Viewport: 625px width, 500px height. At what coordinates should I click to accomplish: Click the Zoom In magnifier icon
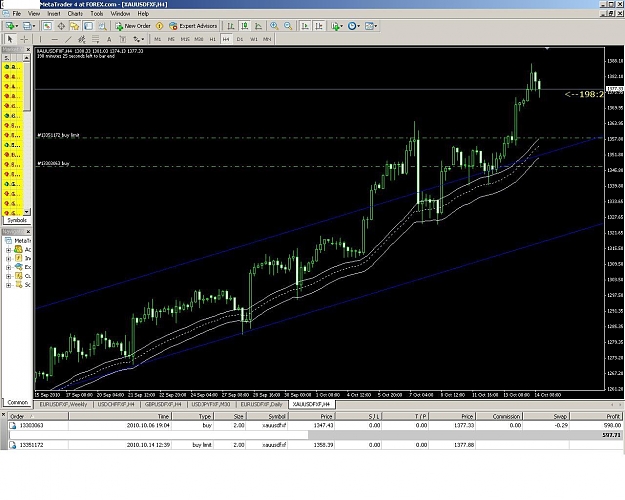click(x=274, y=26)
